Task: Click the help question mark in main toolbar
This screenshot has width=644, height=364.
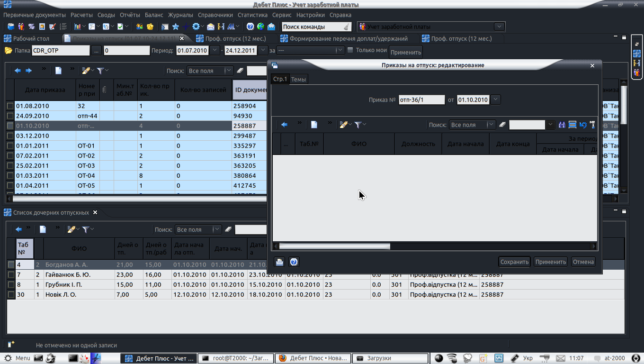Action: [250, 27]
